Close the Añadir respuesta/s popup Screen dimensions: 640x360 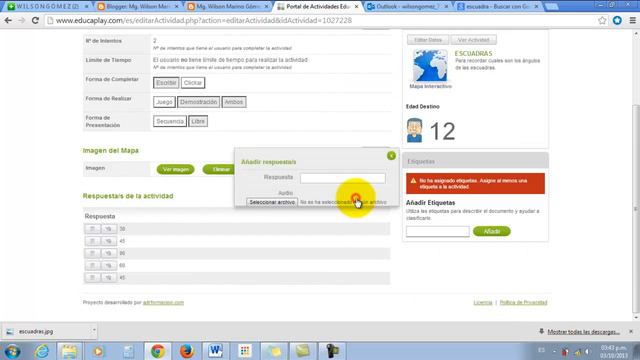tap(391, 156)
